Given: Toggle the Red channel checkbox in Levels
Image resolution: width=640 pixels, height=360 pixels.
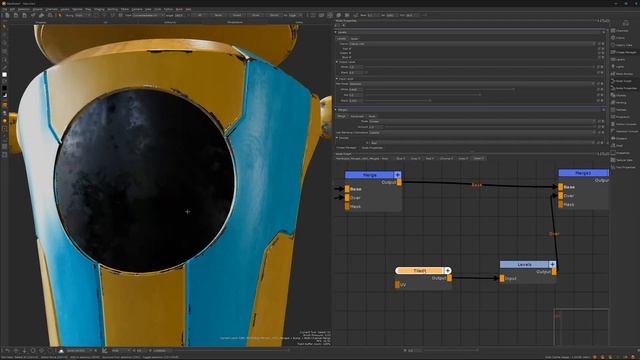Looking at the screenshot, I should [x=350, y=49].
